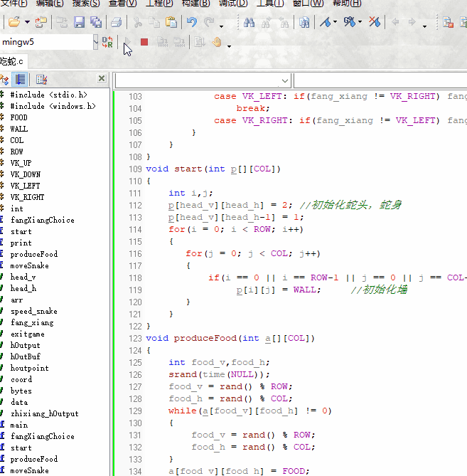Screen dimensions: 467x476
Task: Click the third side panel view icon
Action: tap(41, 80)
